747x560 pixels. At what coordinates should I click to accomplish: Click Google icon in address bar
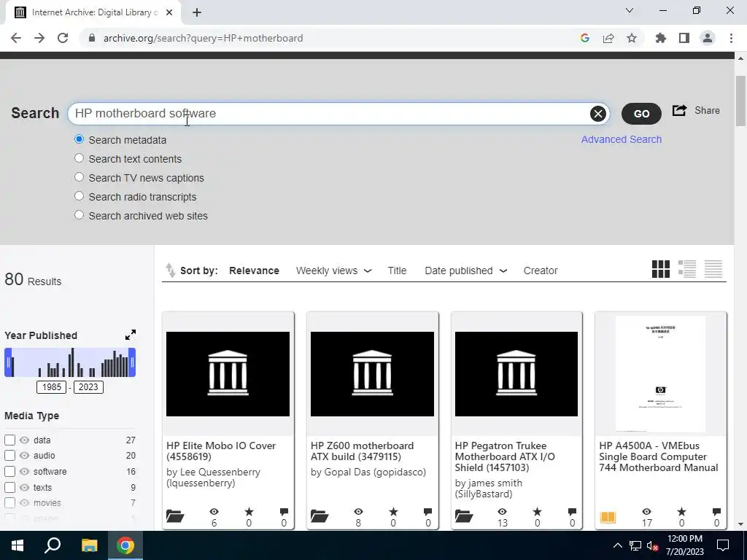click(585, 38)
